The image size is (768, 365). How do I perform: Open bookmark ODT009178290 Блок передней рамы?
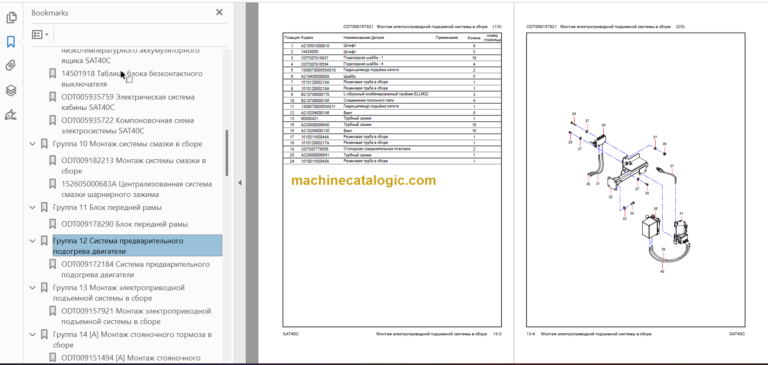(124, 224)
